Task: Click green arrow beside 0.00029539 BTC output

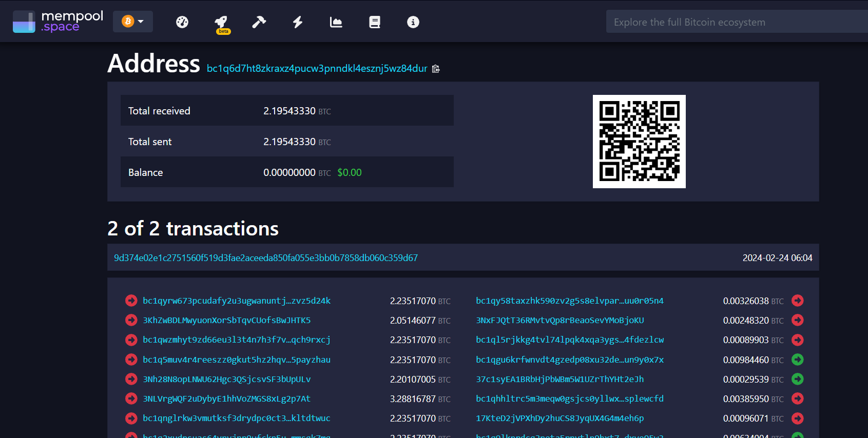Action: pos(797,380)
